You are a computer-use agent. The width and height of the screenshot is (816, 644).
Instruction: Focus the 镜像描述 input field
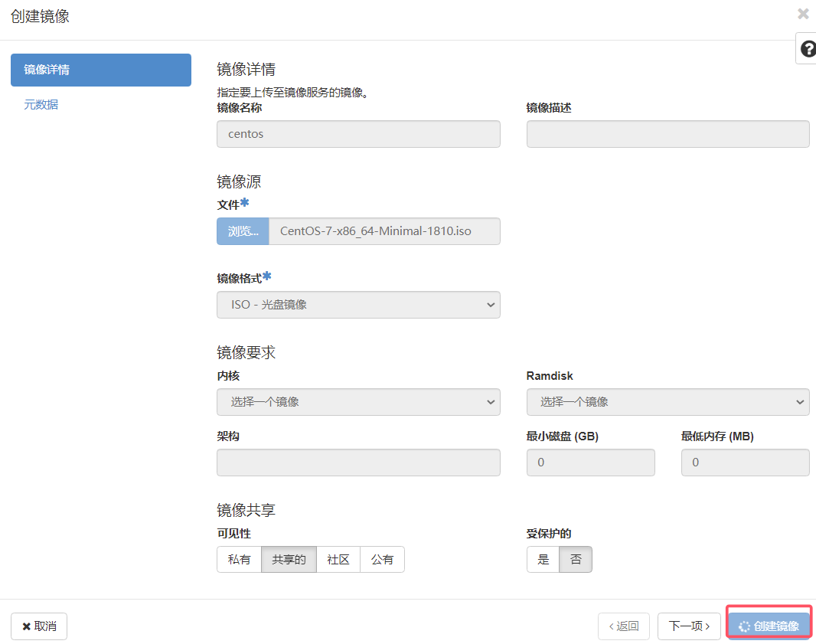pyautogui.click(x=667, y=134)
